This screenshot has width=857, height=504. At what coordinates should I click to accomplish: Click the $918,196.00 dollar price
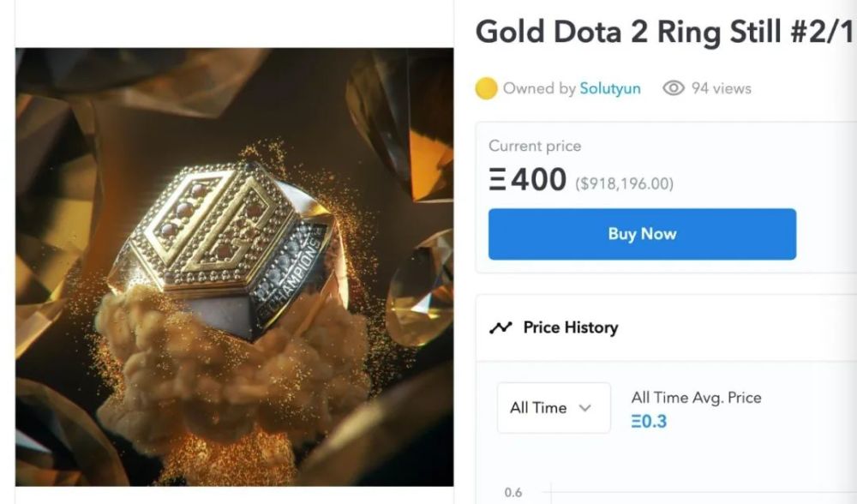point(624,183)
